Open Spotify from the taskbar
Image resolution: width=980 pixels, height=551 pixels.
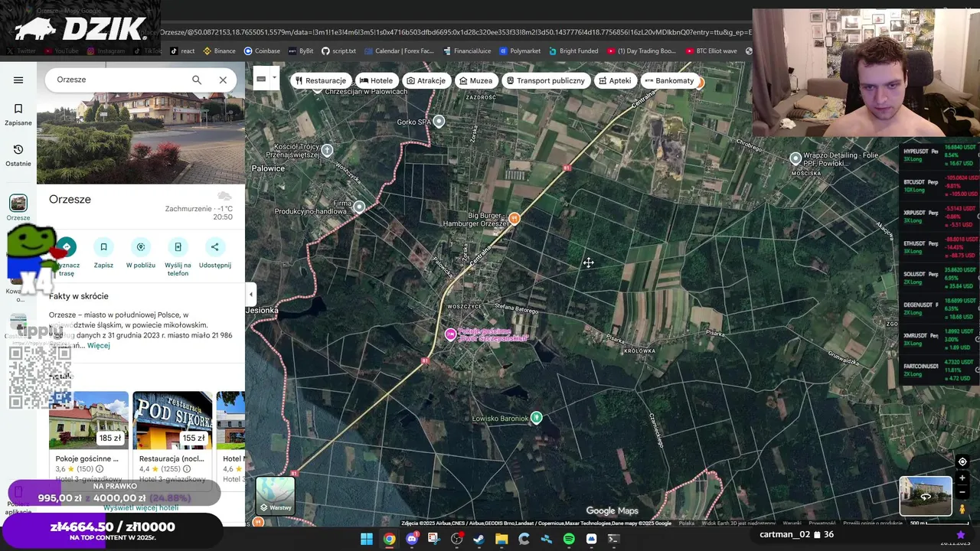[x=569, y=539]
